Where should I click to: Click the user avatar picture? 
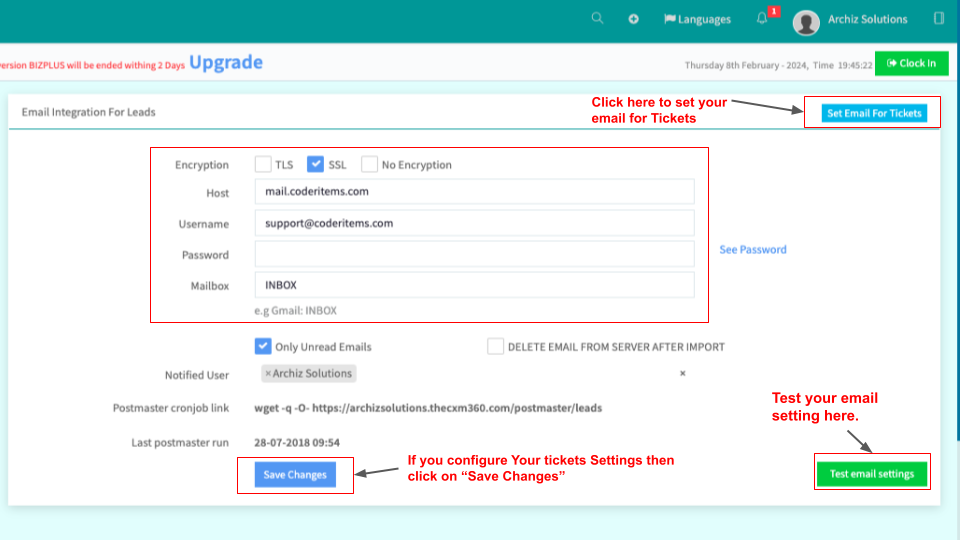pos(806,22)
